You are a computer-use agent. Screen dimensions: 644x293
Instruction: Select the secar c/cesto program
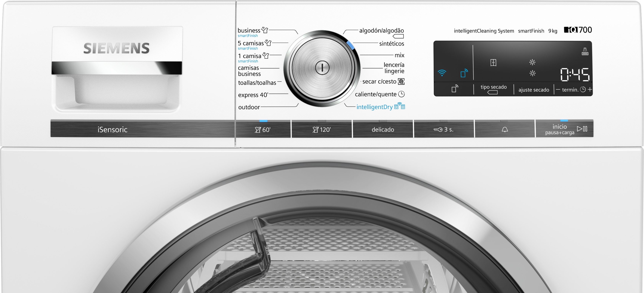(379, 82)
